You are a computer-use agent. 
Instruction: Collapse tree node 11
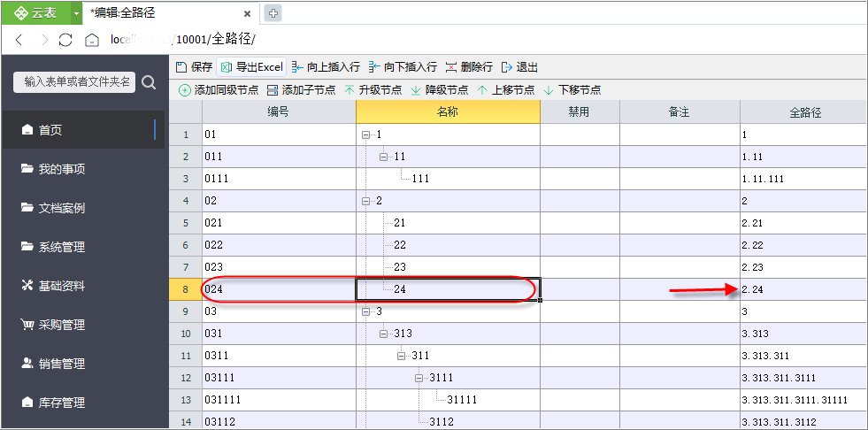383,157
